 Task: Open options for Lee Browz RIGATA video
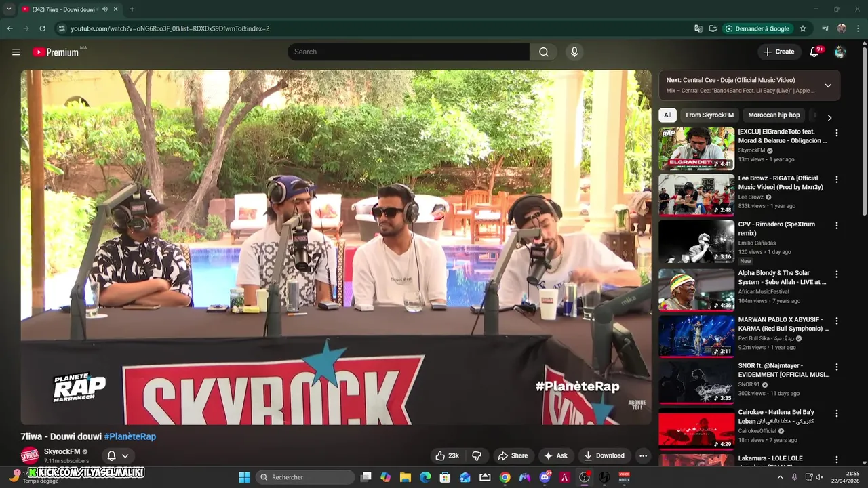pos(836,180)
